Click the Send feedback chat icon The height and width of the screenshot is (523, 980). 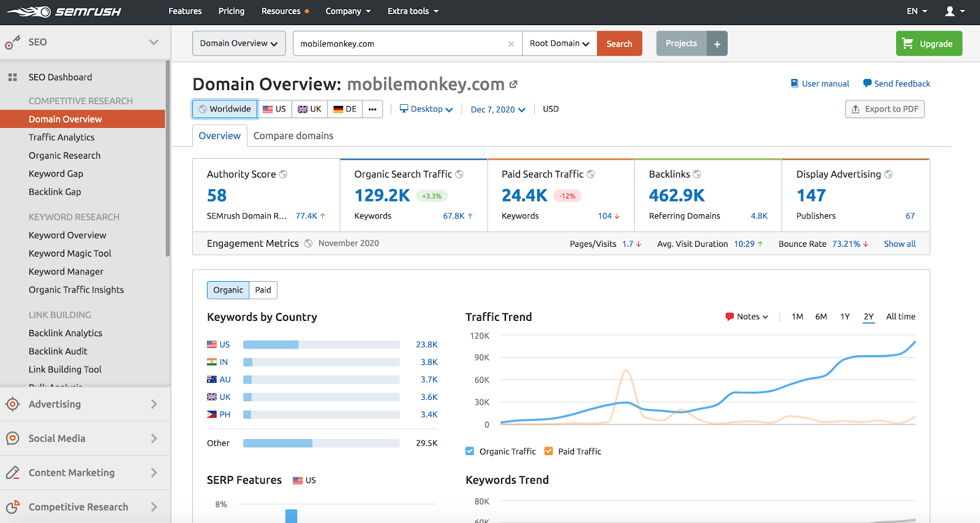[867, 83]
